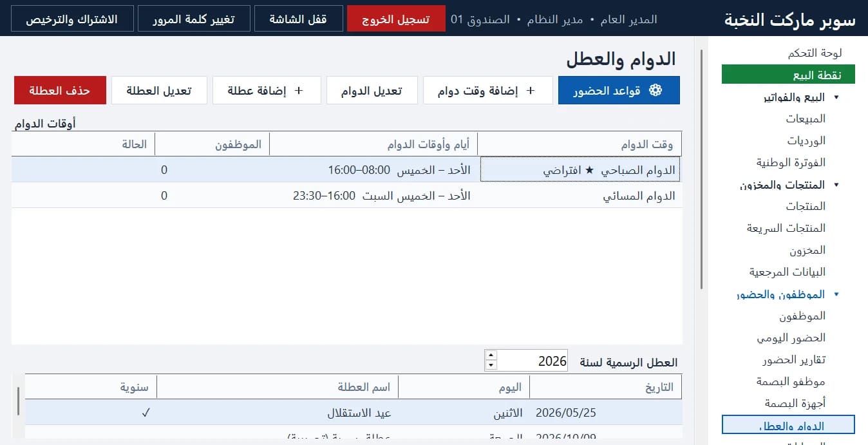The image size is (868, 445).
Task: Sort holidays by سنوية column
Action: 91,387
